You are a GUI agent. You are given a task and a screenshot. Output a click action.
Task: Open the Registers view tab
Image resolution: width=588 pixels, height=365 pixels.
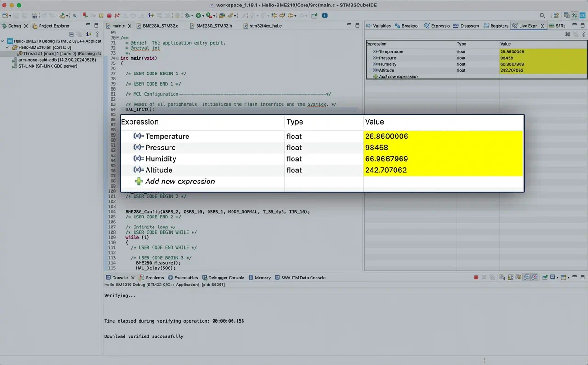pos(496,26)
